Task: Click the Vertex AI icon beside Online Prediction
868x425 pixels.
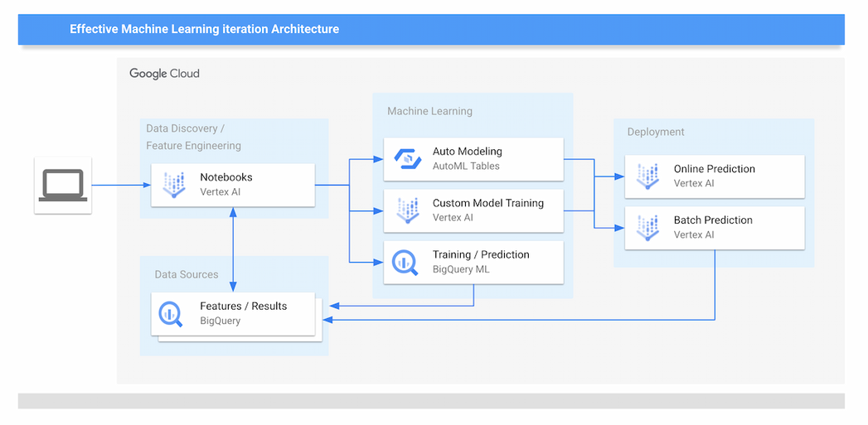Action: (x=648, y=176)
